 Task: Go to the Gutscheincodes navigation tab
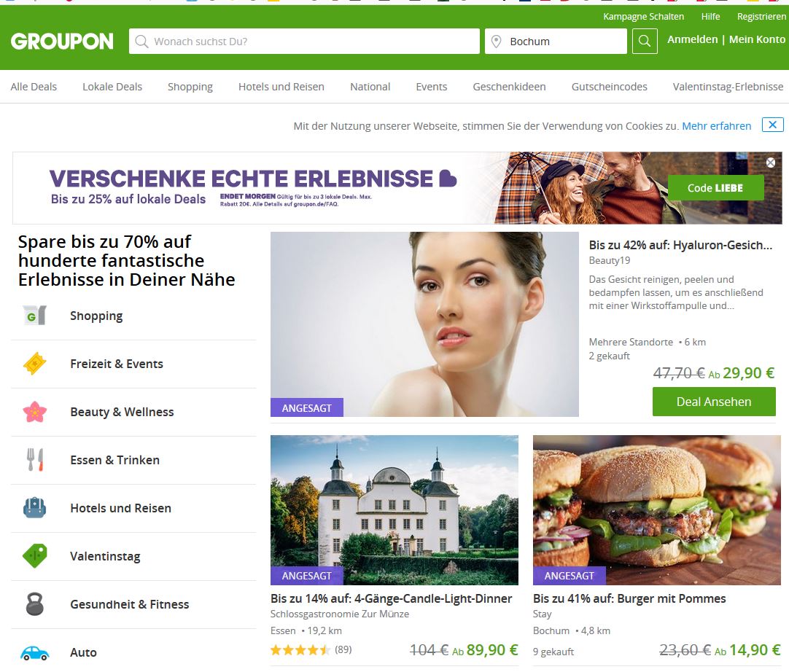click(x=610, y=87)
